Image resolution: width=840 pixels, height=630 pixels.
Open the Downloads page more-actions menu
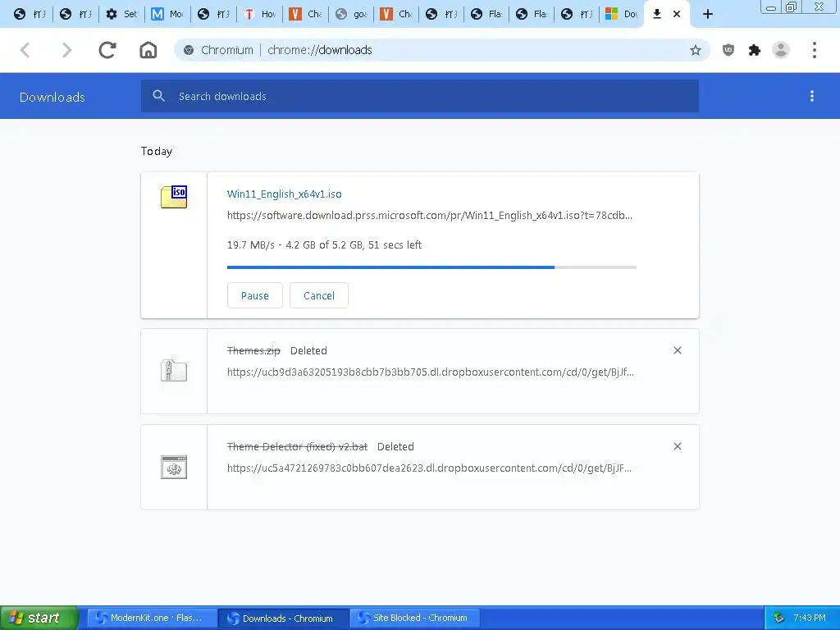(x=812, y=96)
